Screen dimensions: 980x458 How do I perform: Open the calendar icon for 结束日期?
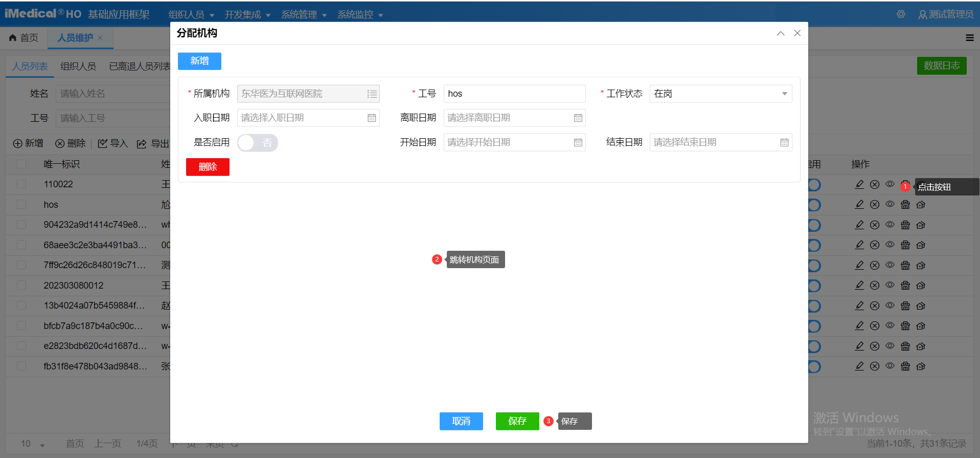point(784,143)
